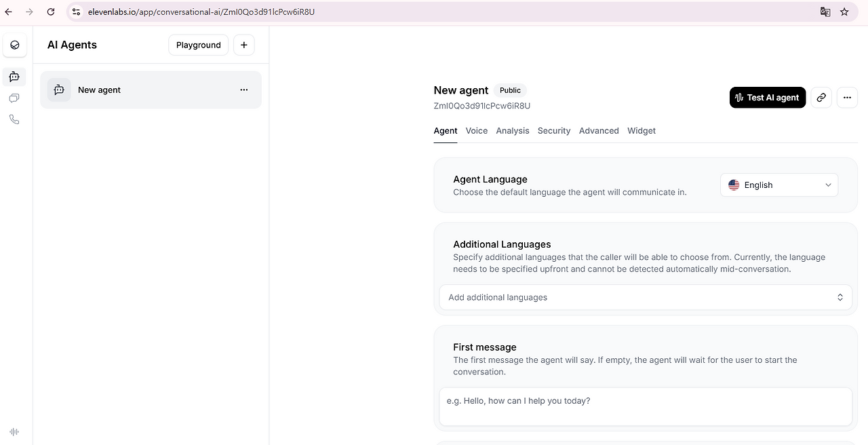Bookmark this page with star icon

coord(844,12)
